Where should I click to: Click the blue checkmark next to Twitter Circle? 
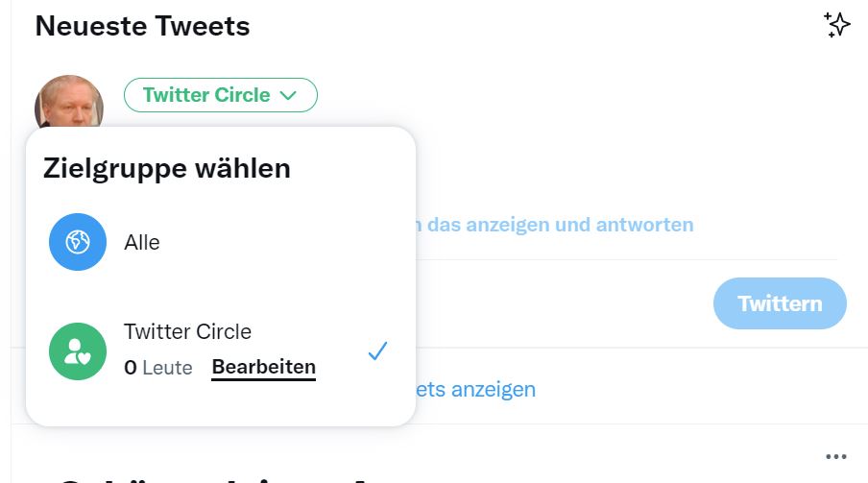click(377, 351)
